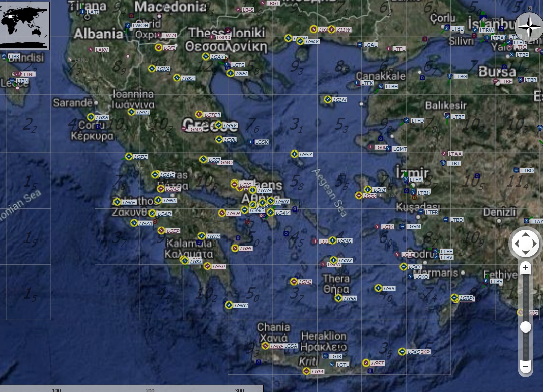
Task: Select the LGKS airport marker
Action: (x=402, y=351)
